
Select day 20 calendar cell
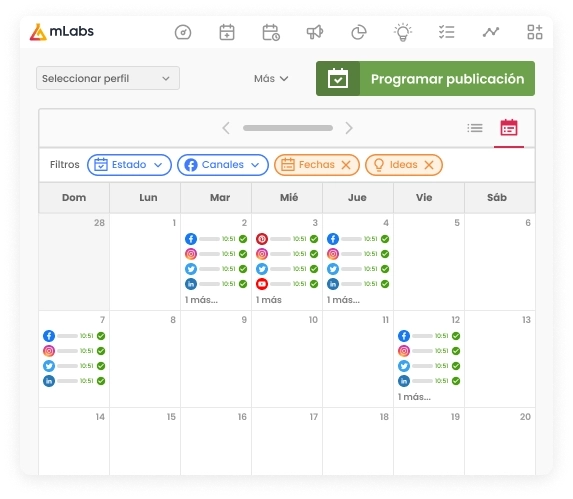coord(500,441)
